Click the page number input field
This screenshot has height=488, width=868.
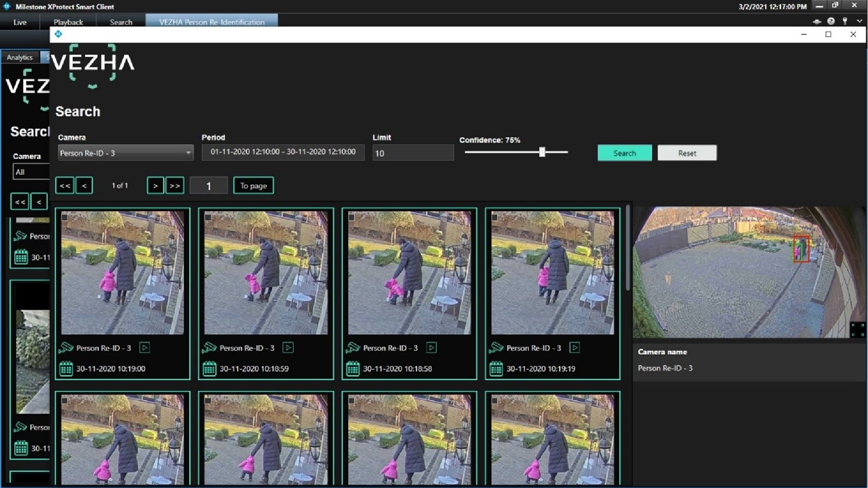(208, 186)
